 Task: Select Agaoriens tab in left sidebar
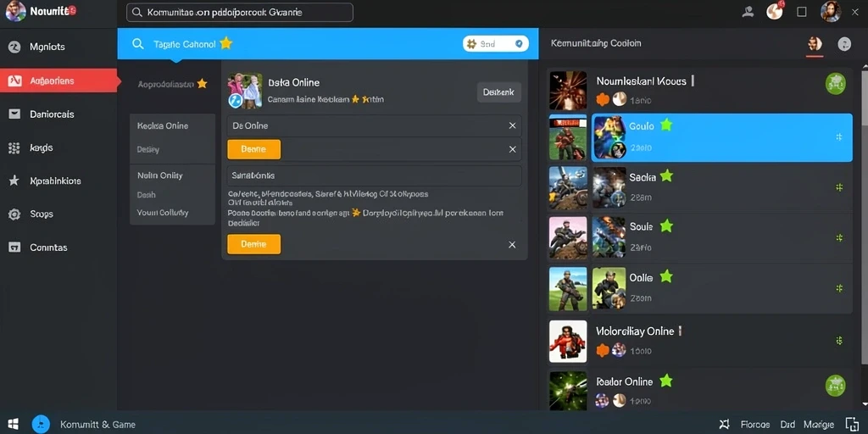click(58, 81)
